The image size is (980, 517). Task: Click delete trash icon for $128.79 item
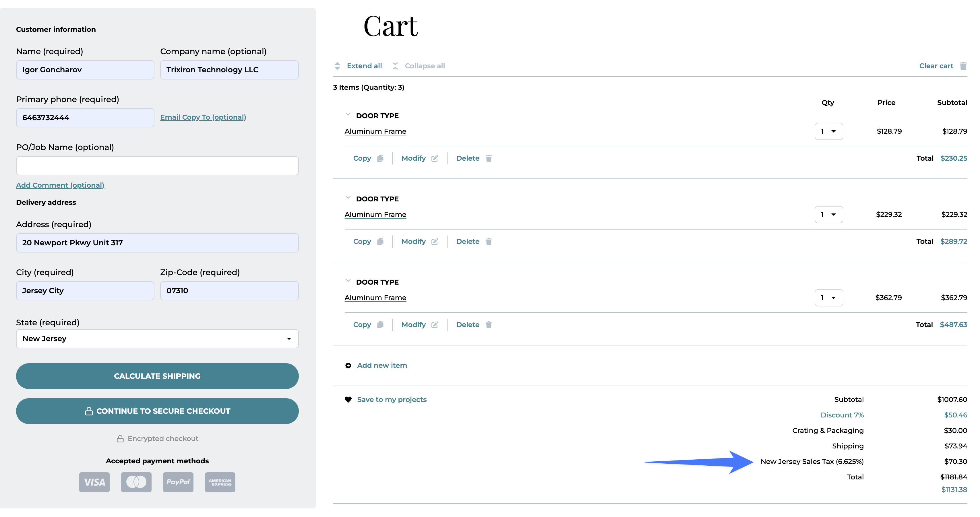coord(489,158)
